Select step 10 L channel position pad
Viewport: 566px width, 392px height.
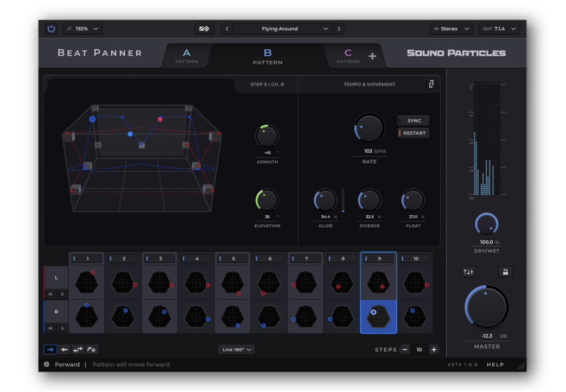pyautogui.click(x=415, y=282)
